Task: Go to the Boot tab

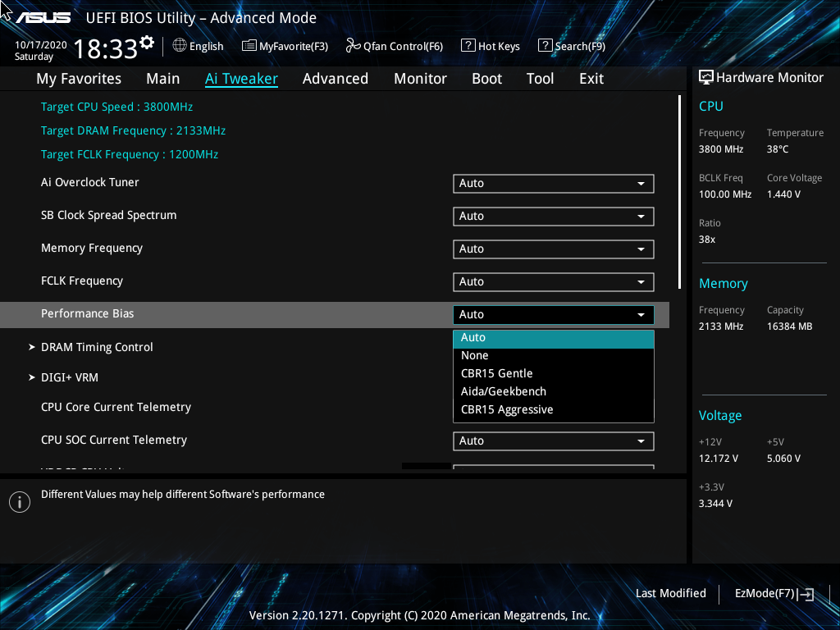Action: 487,79
